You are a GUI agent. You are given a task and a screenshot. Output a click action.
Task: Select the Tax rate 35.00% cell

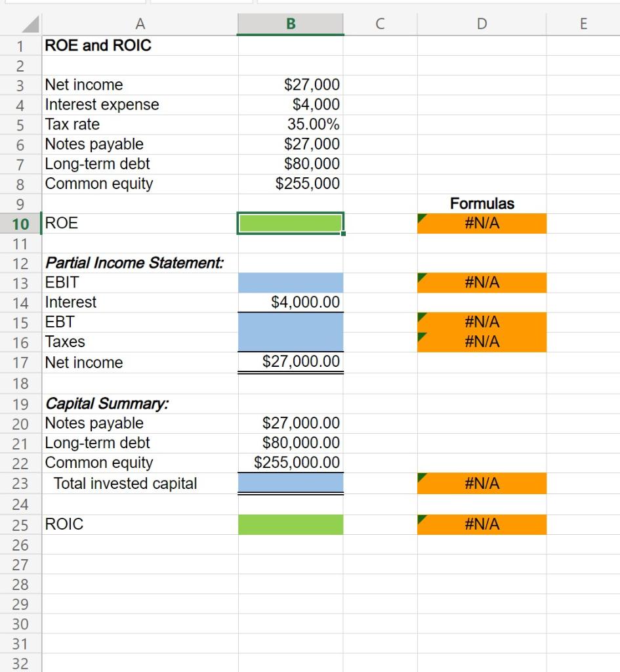(x=290, y=124)
